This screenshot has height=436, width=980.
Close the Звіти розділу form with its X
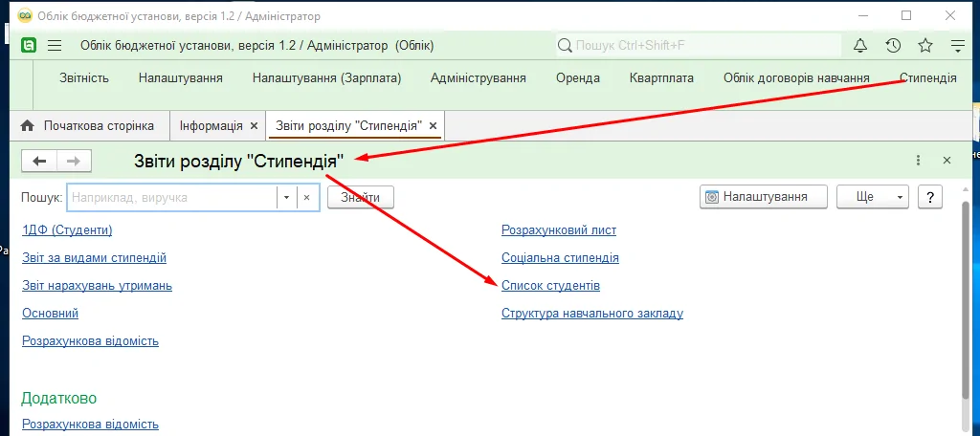coord(947,161)
